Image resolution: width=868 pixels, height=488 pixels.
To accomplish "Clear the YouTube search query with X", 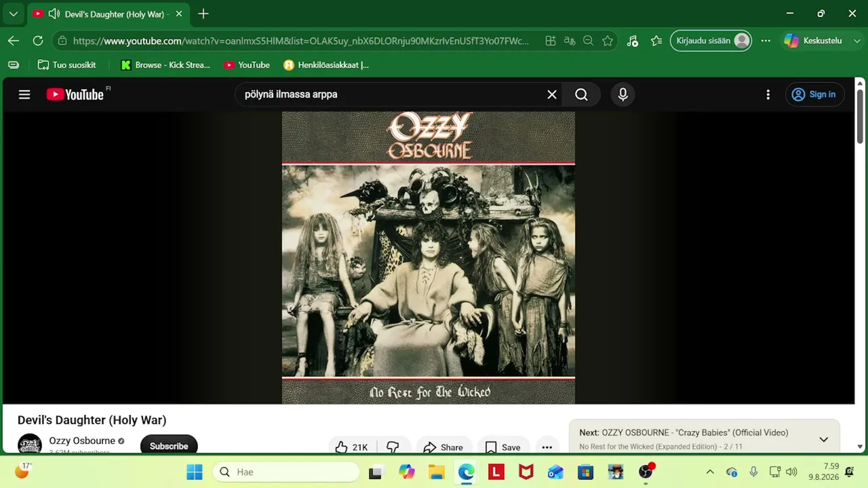I will tap(552, 94).
